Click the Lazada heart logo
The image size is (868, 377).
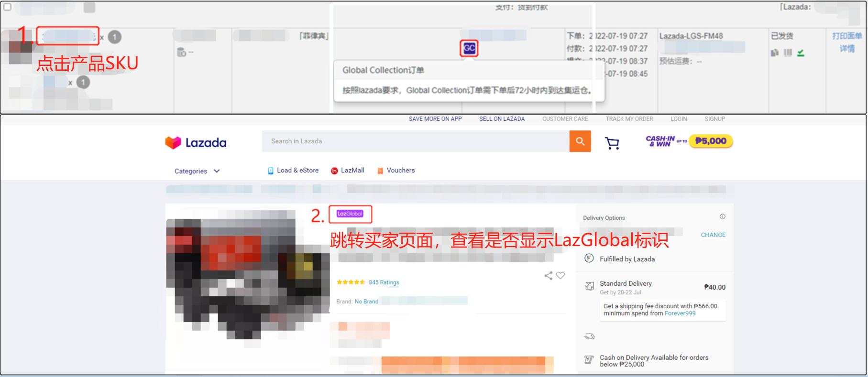(x=173, y=142)
